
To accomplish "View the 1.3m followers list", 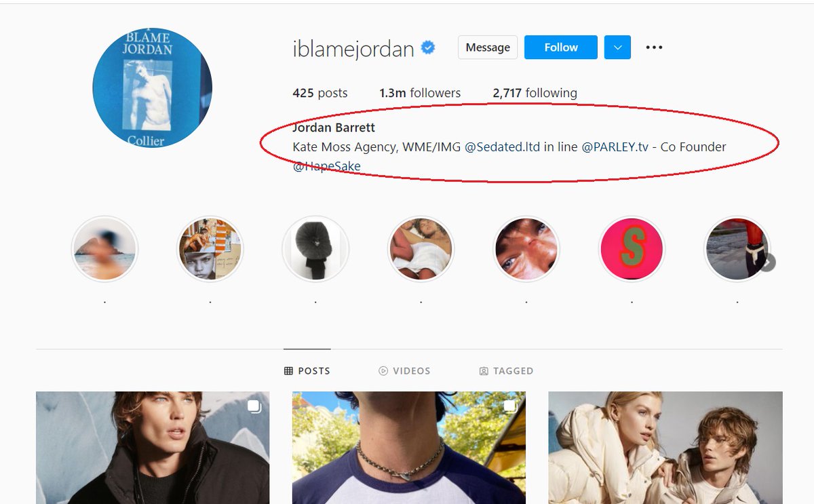I will coord(420,93).
